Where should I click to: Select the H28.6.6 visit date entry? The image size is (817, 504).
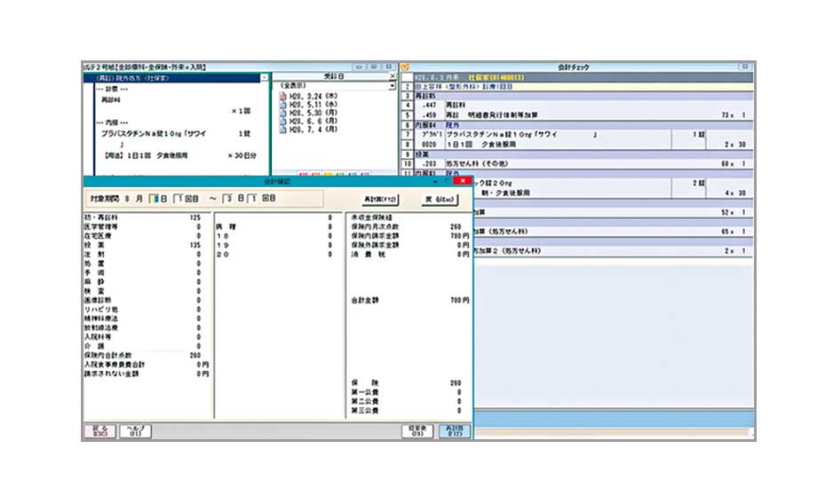[306, 122]
